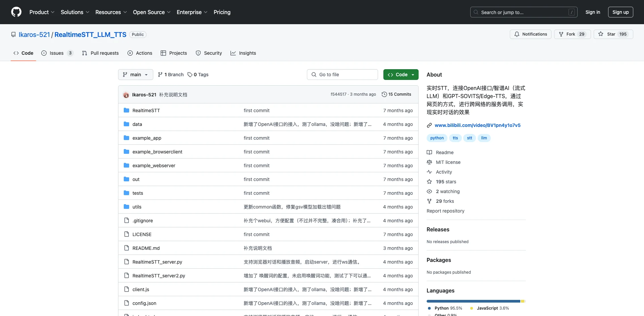
Task: Click the tag icon beside 0 Tags
Action: click(x=190, y=75)
